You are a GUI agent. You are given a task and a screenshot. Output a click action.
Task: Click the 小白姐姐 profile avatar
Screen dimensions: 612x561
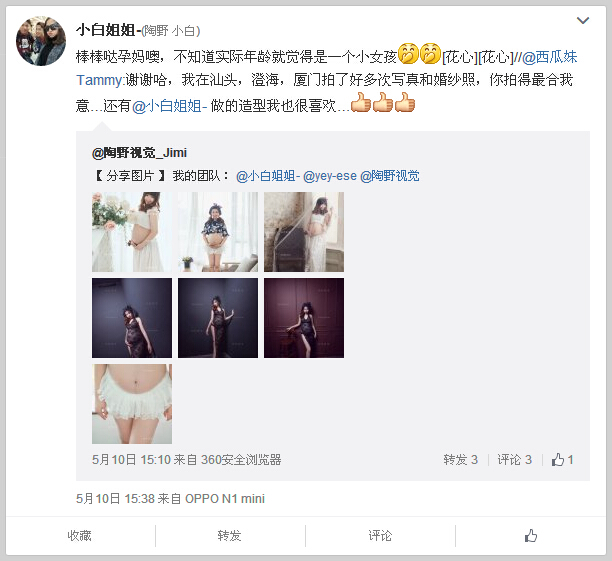pyautogui.click(x=41, y=41)
